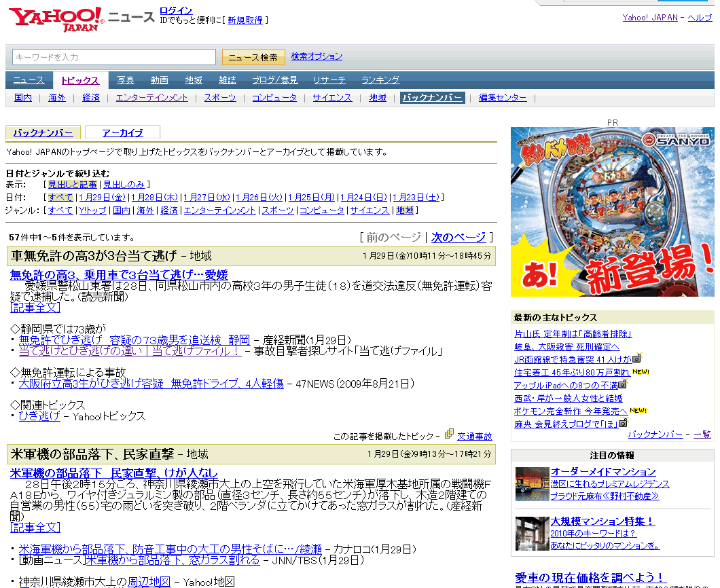
Task: Open 愛車の現在価格を調べよう link
Action: 590,577
